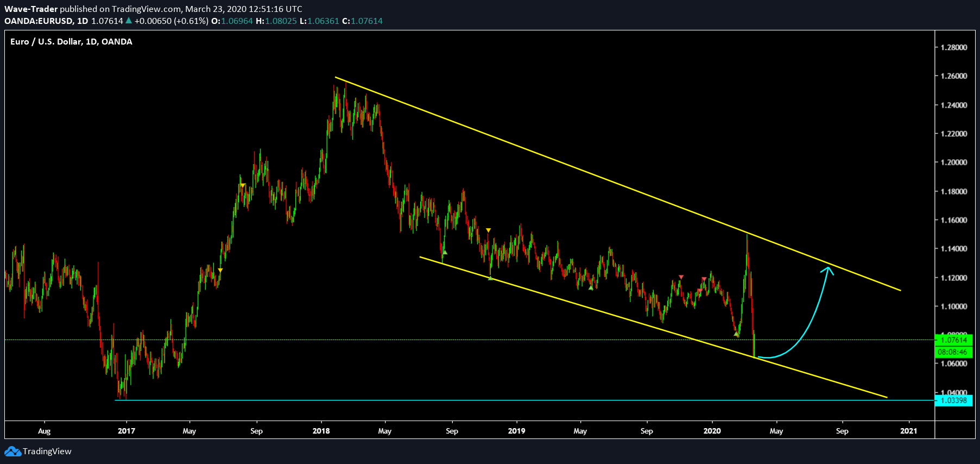This screenshot has height=464, width=980.
Task: Click the high value H:1.08025
Action: pyautogui.click(x=276, y=21)
